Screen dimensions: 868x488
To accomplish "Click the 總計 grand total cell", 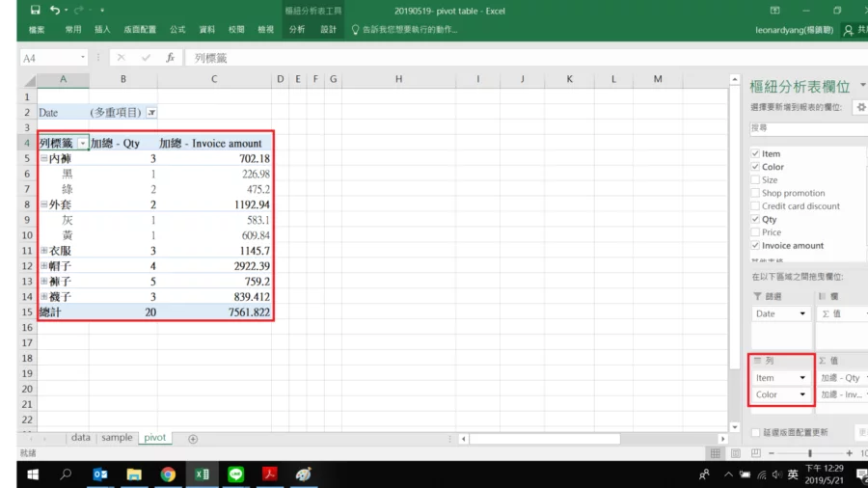I will 48,312.
